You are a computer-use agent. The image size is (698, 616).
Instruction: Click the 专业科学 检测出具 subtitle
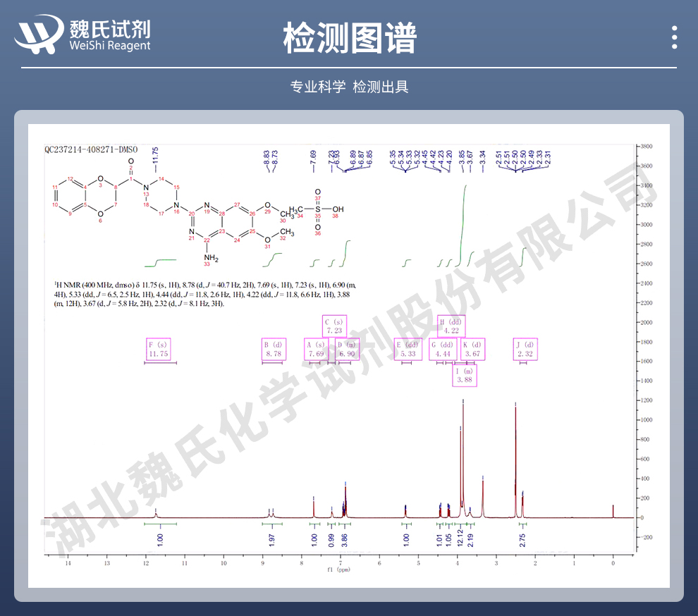click(349, 87)
